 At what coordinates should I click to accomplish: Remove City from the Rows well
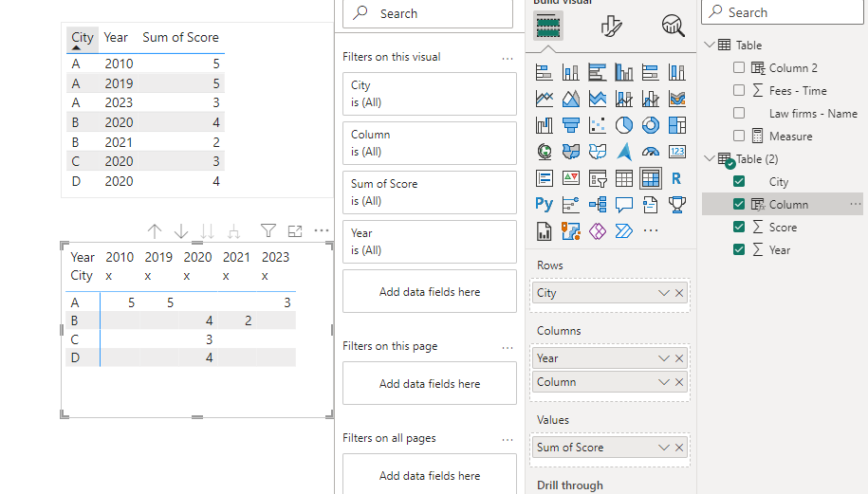pos(679,293)
